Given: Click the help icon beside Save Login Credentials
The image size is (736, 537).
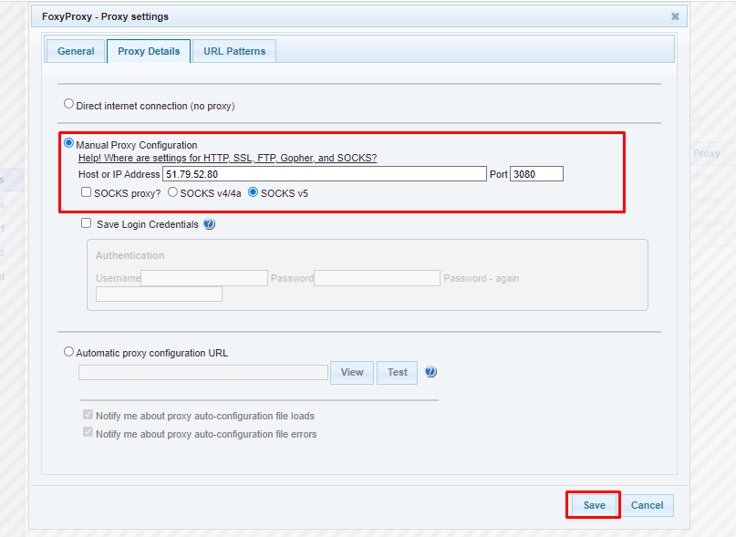Looking at the screenshot, I should point(209,225).
